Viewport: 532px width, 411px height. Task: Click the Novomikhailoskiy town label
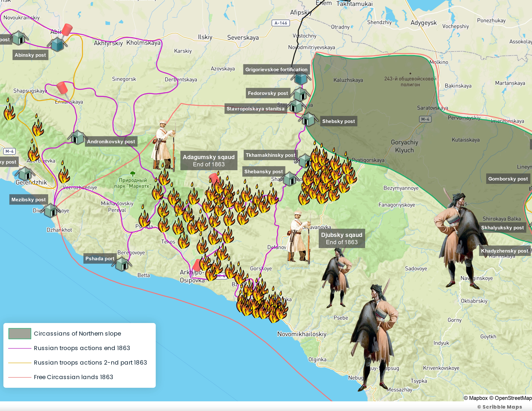[x=302, y=334]
